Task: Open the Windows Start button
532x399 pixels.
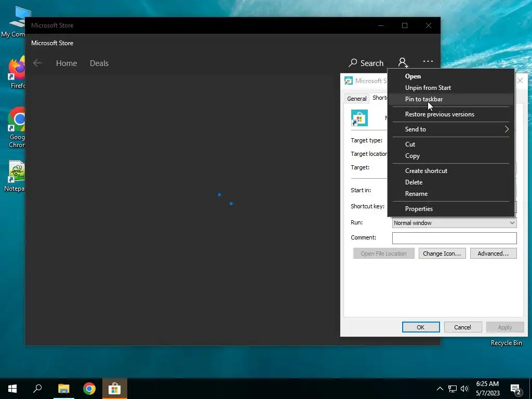Action: [12, 389]
